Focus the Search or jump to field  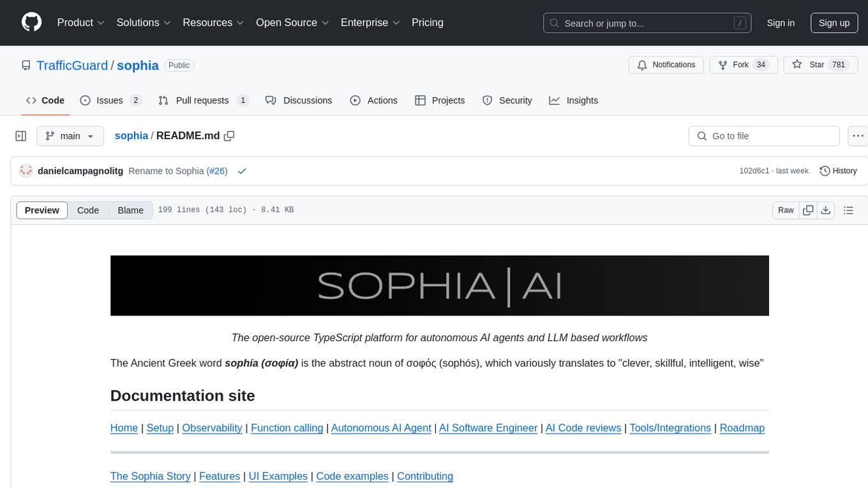[647, 23]
